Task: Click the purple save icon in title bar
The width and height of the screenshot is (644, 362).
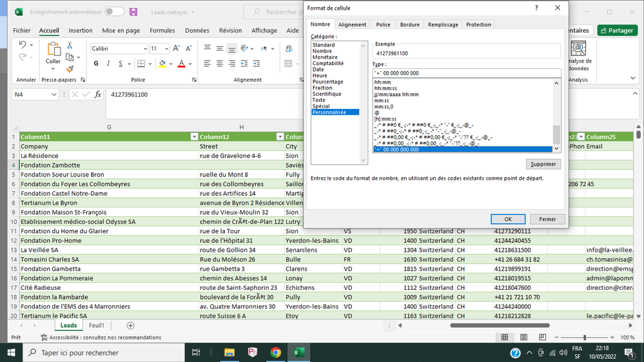Action: [133, 12]
